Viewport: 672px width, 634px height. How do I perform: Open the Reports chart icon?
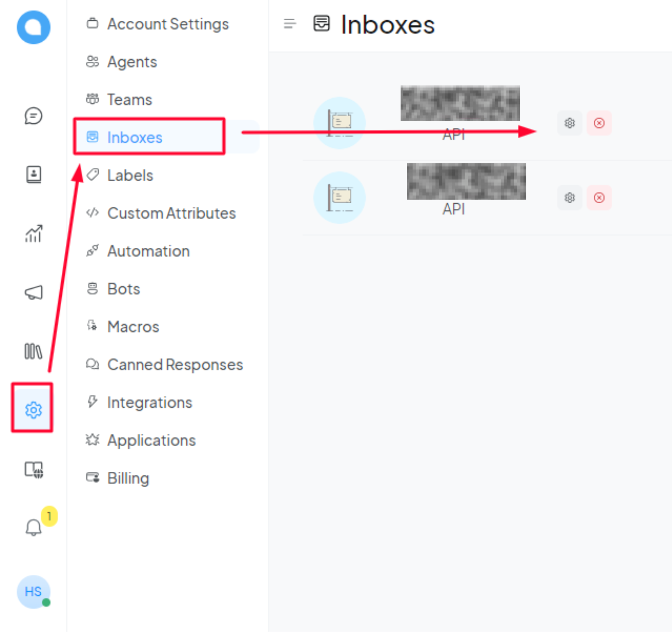tap(34, 233)
